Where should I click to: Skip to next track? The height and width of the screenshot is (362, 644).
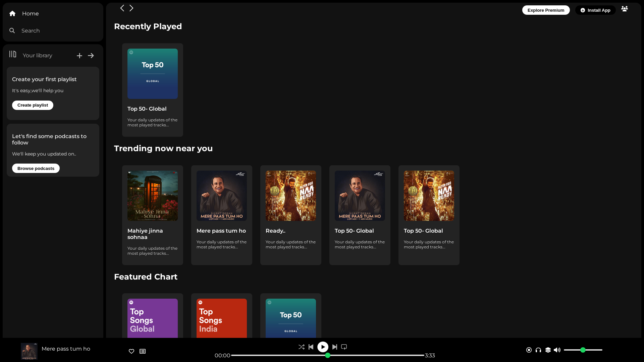(335, 347)
